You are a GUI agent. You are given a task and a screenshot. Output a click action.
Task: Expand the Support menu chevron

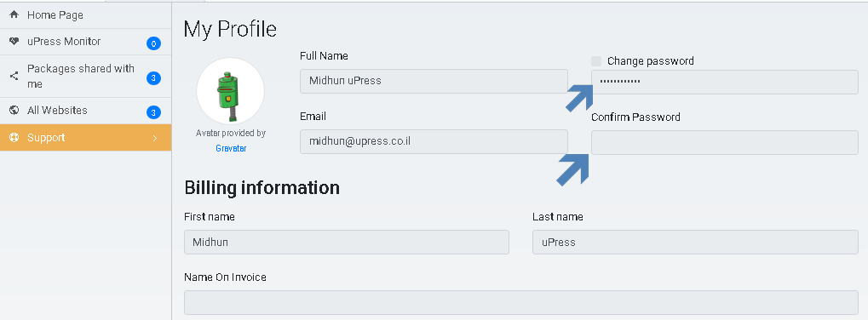[155, 138]
